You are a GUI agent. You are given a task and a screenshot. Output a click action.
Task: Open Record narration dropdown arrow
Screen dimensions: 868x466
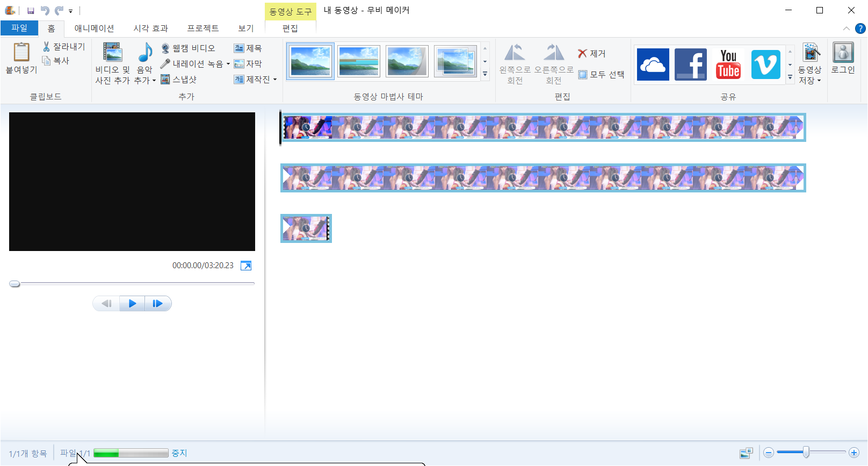(x=228, y=64)
